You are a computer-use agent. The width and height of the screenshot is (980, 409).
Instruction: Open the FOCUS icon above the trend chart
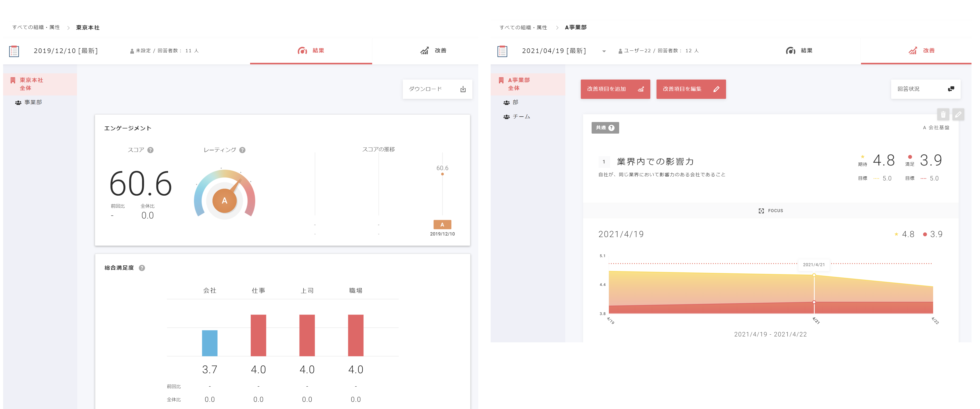pyautogui.click(x=761, y=211)
